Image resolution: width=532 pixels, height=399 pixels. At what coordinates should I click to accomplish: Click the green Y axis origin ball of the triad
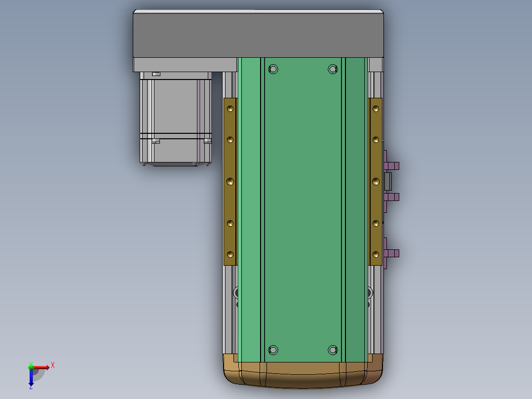coord(31,367)
